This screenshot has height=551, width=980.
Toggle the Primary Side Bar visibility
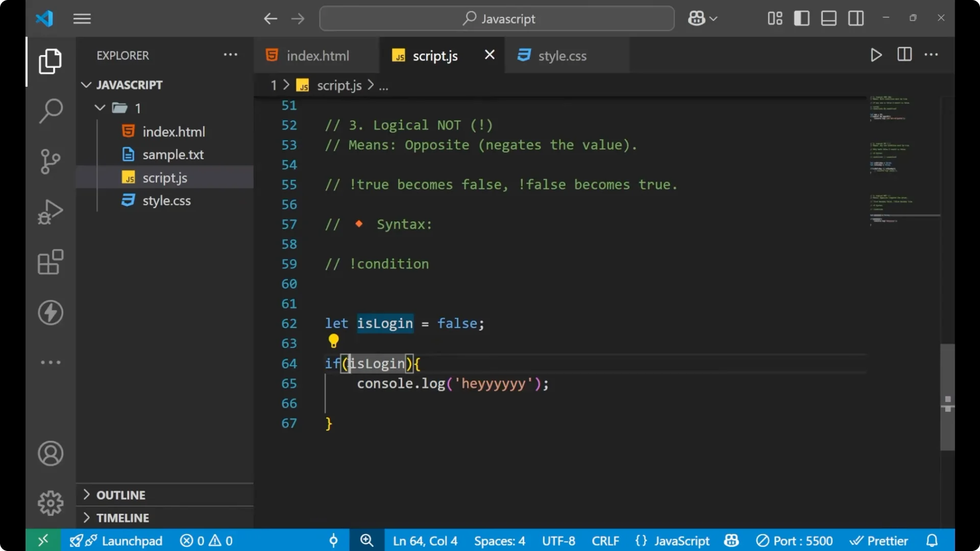click(x=801, y=18)
